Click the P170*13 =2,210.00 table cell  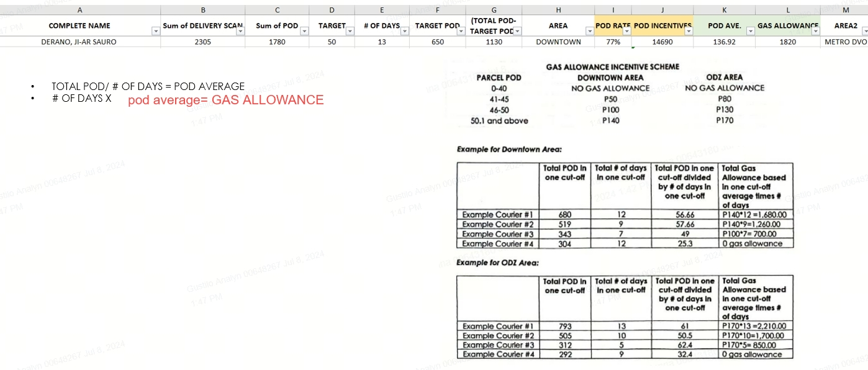755,327
